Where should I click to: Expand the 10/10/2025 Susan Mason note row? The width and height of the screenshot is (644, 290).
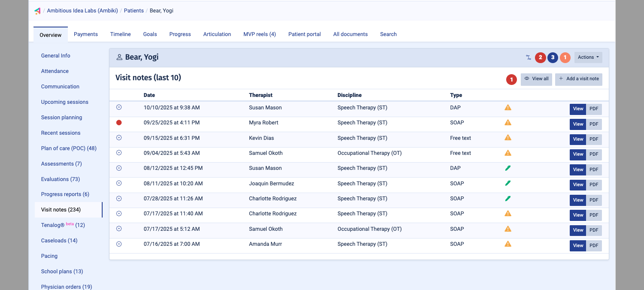119,107
